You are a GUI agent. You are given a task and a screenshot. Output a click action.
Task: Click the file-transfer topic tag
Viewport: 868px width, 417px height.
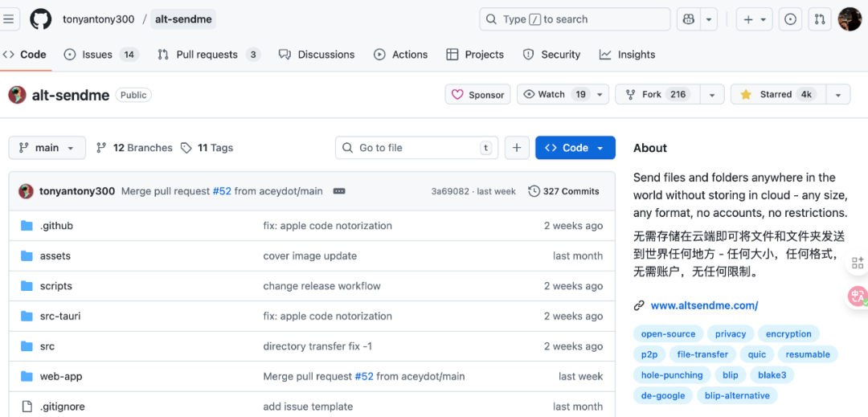tap(702, 354)
